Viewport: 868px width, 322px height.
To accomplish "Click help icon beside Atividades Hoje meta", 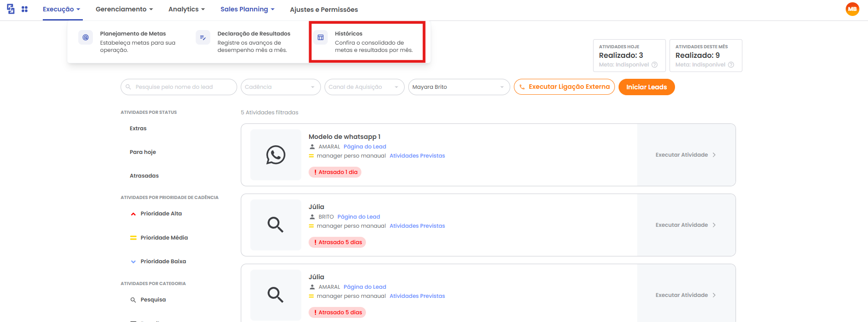I will click(655, 65).
